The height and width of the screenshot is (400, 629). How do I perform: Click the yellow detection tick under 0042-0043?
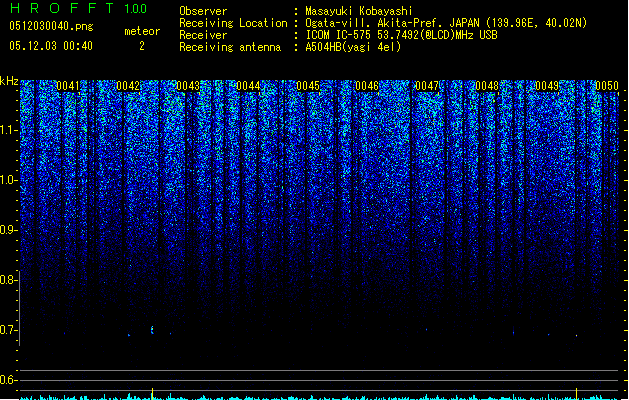tap(152, 393)
